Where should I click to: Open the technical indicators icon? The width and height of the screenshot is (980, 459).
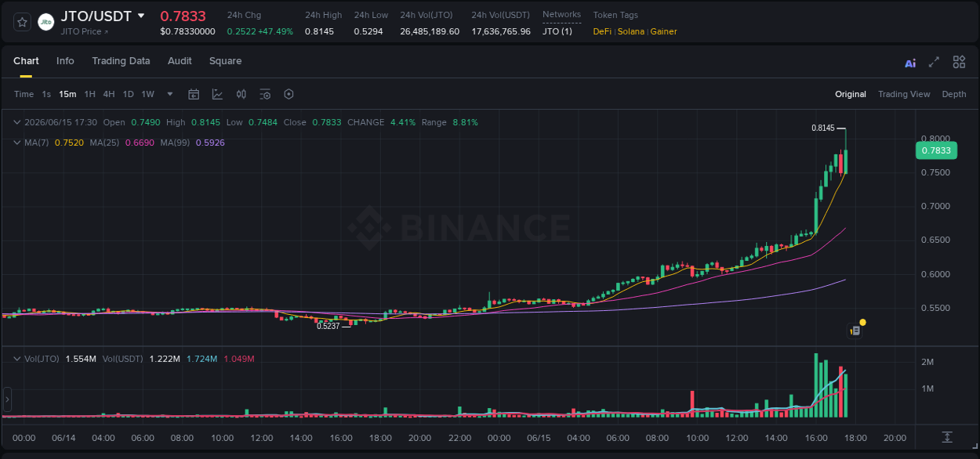[217, 94]
